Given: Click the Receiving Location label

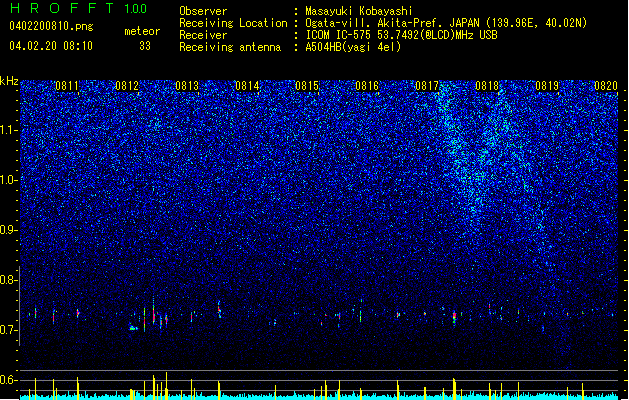Looking at the screenshot, I should [x=233, y=23].
